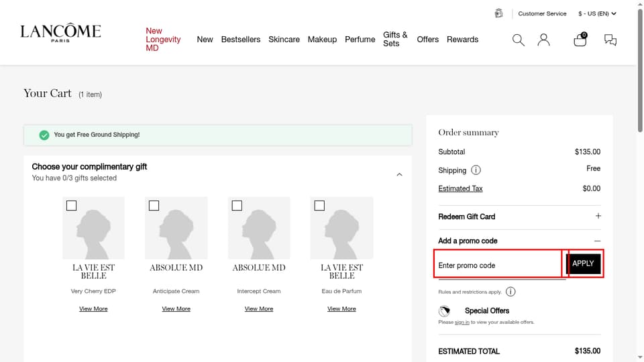Collapse the complimentary gift section chevron

[x=399, y=174]
